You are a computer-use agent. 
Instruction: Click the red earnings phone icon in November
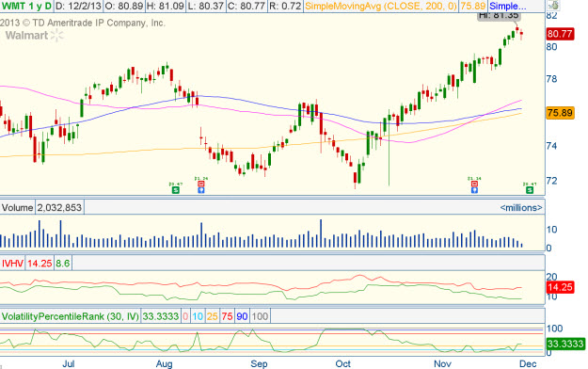tap(474, 184)
